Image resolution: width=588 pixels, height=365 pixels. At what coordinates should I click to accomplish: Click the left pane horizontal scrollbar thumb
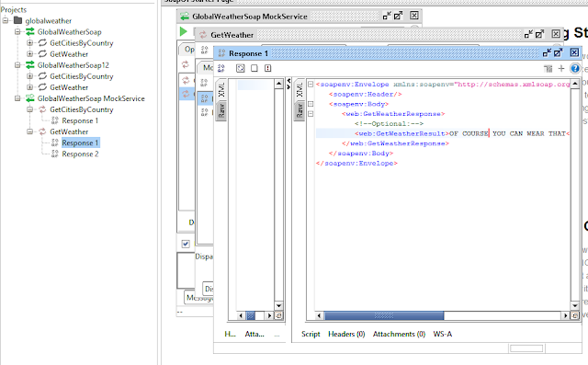click(251, 316)
